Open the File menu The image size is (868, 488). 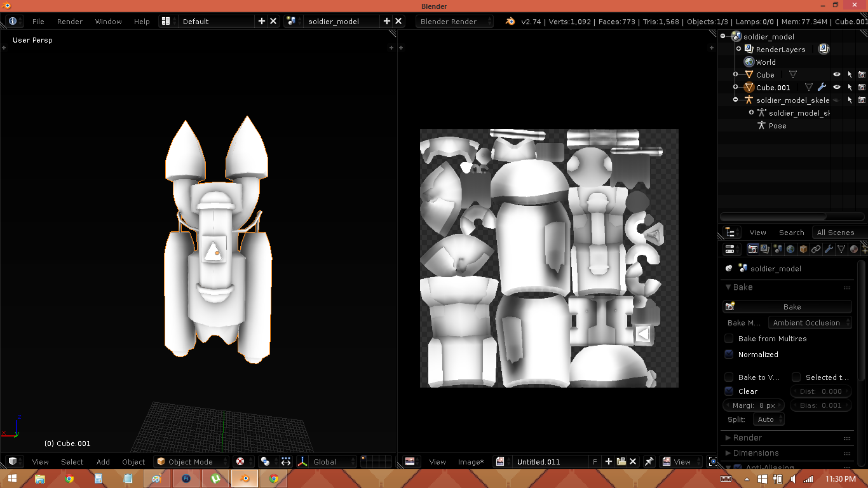[38, 21]
